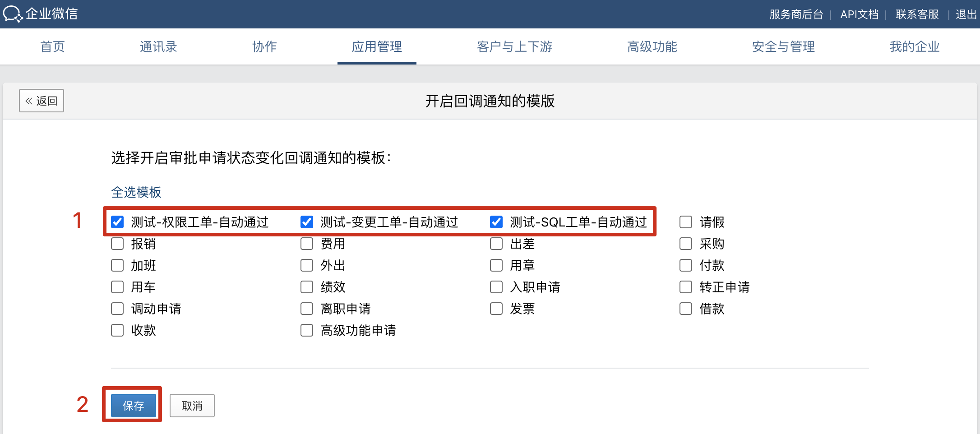Check the 借款 checkbox
Viewport: 980px width, 434px height.
[686, 309]
